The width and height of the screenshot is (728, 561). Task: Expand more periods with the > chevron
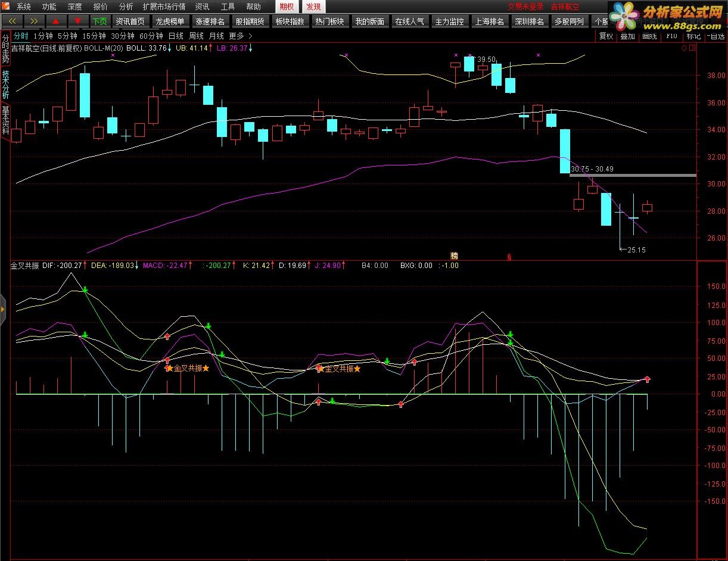(250, 36)
